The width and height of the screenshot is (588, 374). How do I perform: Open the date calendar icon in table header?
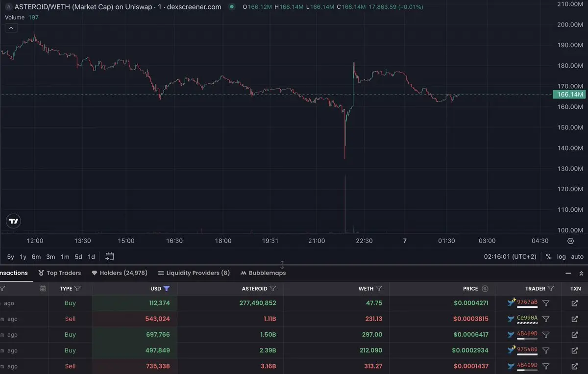(x=43, y=289)
